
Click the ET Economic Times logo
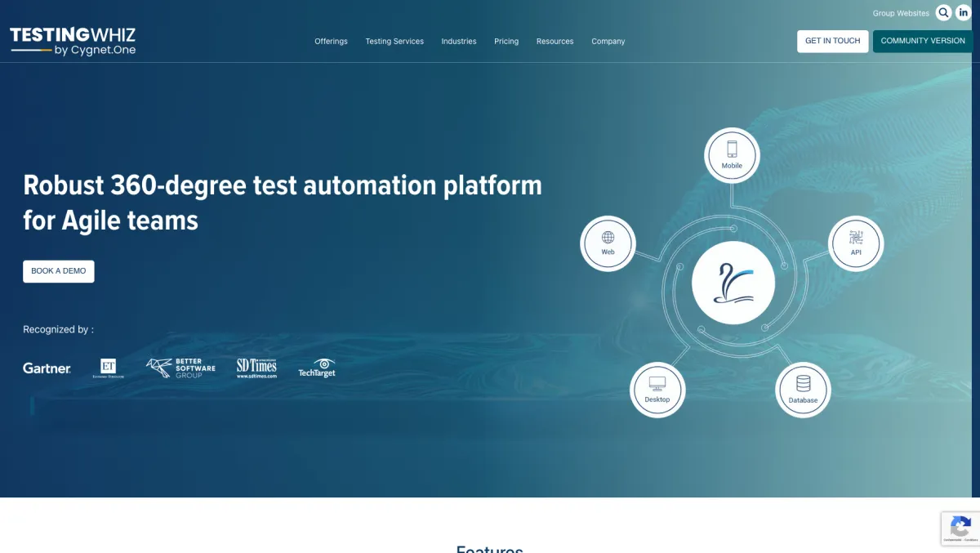(108, 368)
